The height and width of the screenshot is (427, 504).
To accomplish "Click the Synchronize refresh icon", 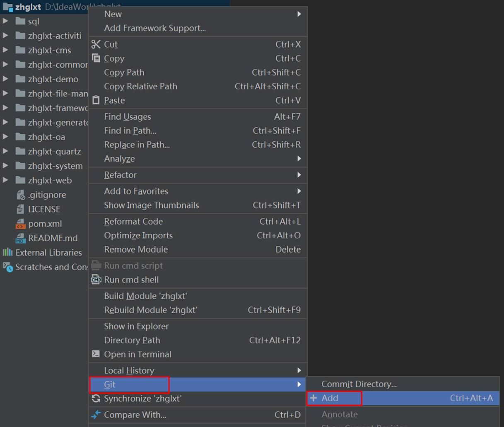I will click(x=96, y=398).
